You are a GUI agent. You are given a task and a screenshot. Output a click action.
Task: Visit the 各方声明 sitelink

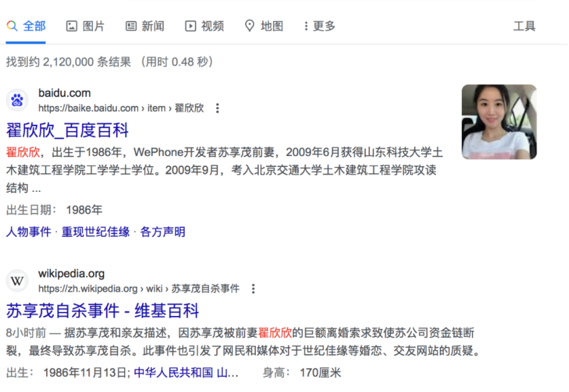pos(162,231)
